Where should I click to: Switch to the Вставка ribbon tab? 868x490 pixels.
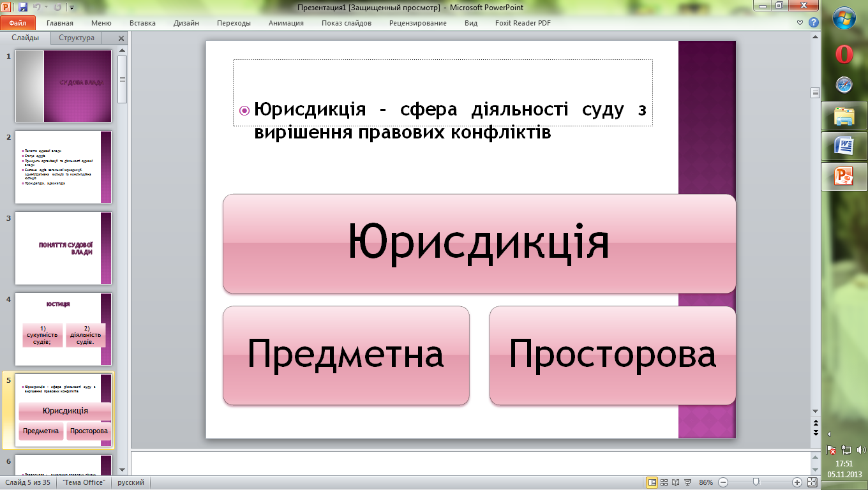coord(142,23)
